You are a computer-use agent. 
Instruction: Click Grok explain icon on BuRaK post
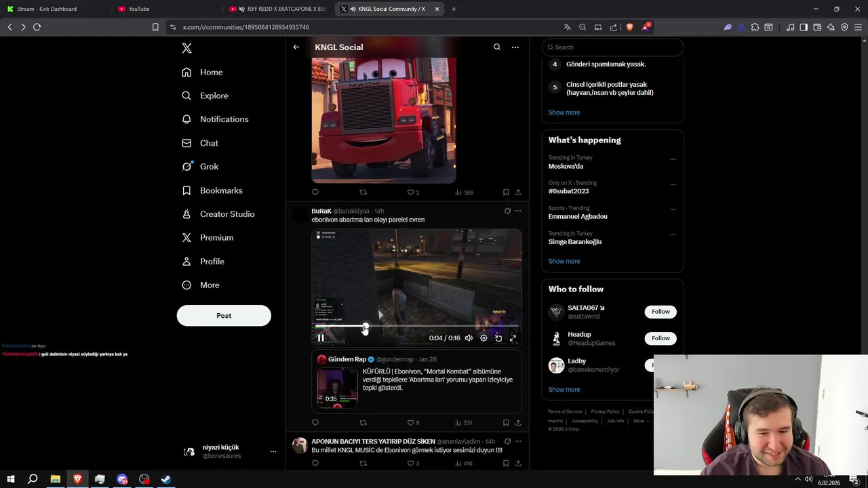[x=507, y=211]
